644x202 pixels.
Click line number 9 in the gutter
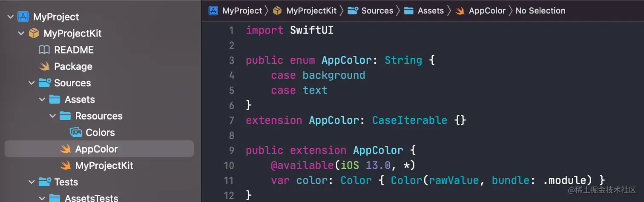(231, 150)
